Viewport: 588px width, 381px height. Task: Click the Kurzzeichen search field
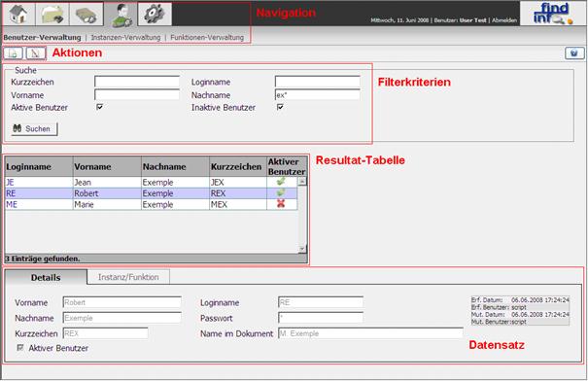tap(137, 82)
